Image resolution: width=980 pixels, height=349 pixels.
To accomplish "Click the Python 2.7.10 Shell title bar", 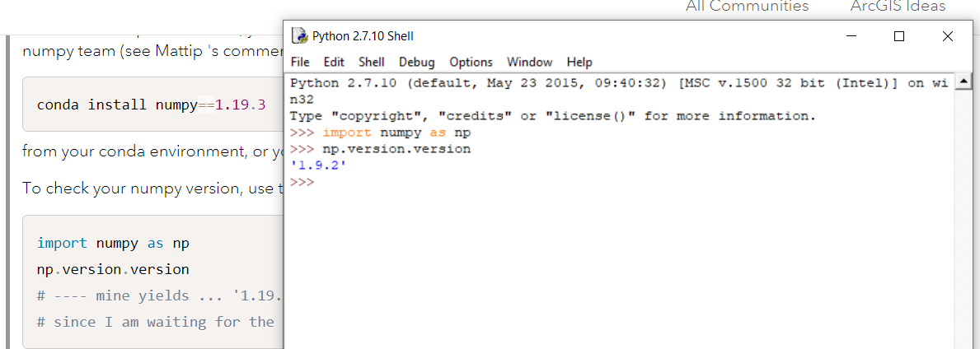I will pos(577,36).
